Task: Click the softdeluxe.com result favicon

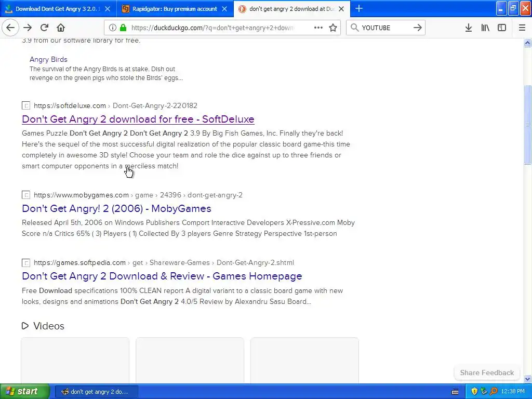Action: 26,105
